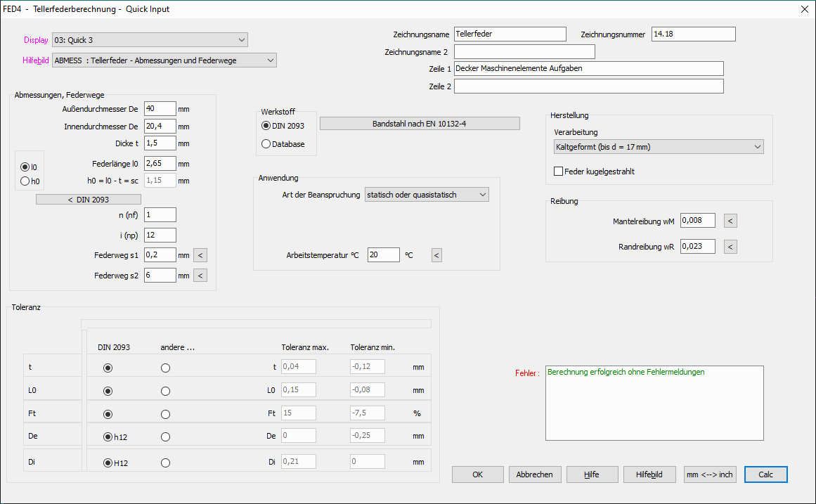Click the '<' button next to Federweg s2
The width and height of the screenshot is (816, 504).
point(200,276)
